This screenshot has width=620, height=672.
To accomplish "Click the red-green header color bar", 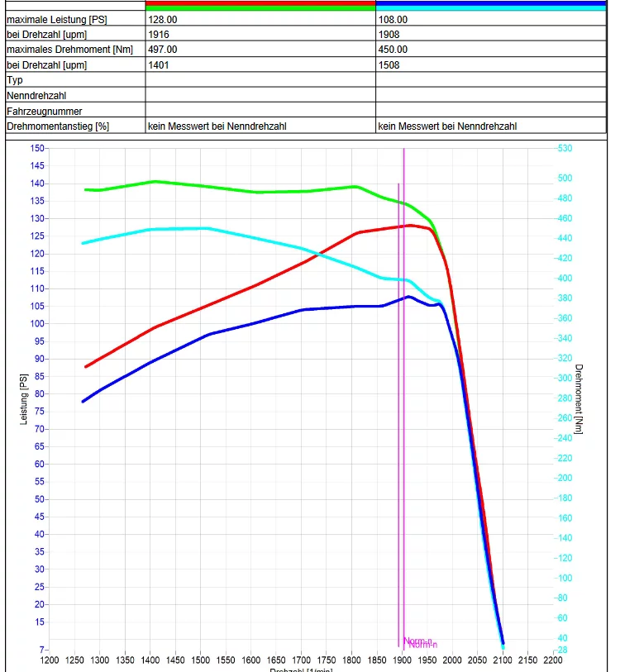I will [x=260, y=6].
